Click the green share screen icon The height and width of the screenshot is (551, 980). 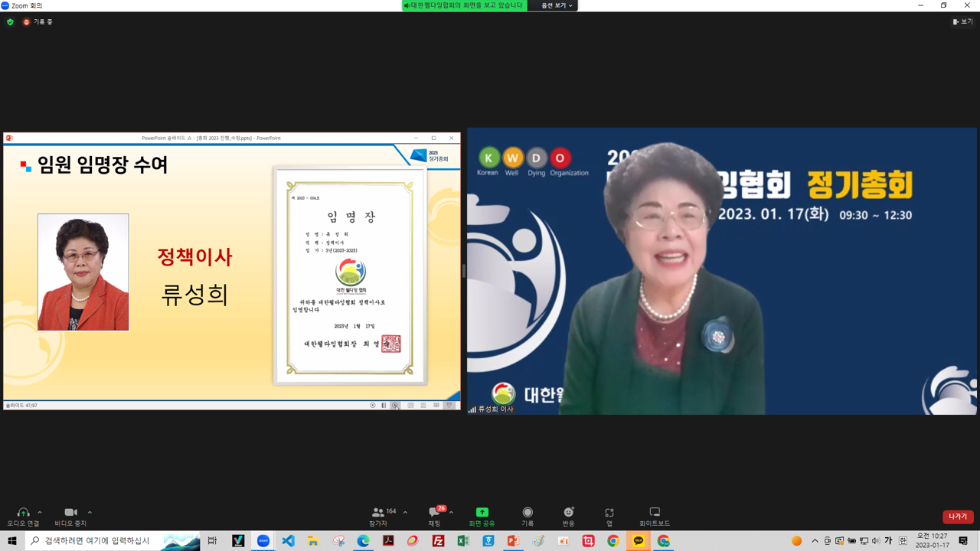pyautogui.click(x=482, y=513)
